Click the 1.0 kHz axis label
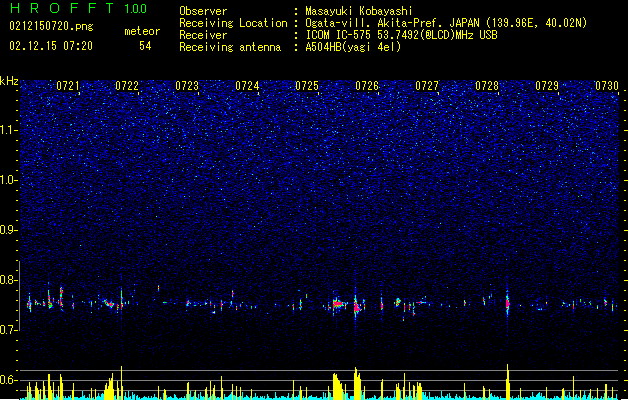The image size is (629, 400). (9, 180)
